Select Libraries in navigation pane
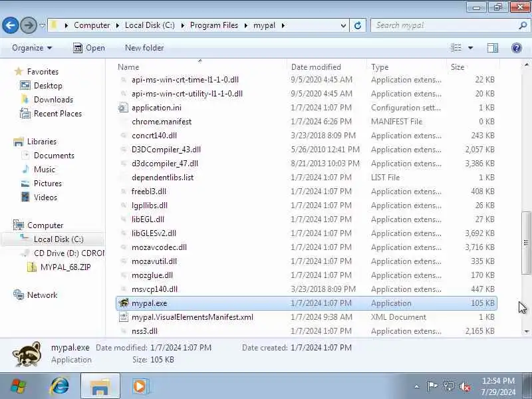Screen dimensions: 532x399 (x=42, y=142)
